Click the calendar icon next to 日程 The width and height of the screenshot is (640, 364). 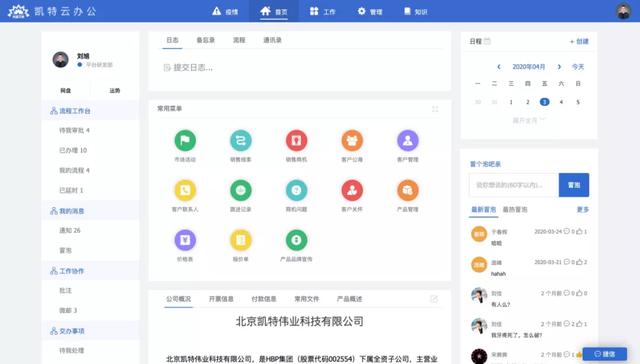pos(487,41)
